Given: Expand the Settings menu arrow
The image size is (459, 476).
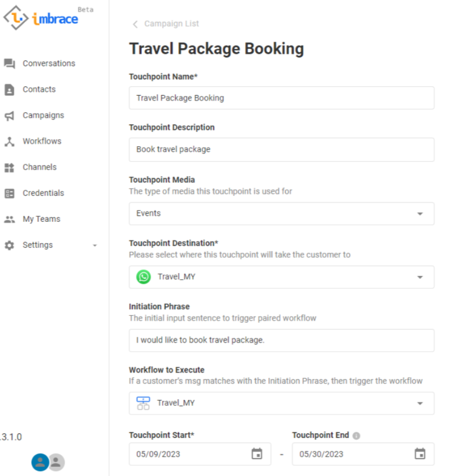Looking at the screenshot, I should click(95, 245).
